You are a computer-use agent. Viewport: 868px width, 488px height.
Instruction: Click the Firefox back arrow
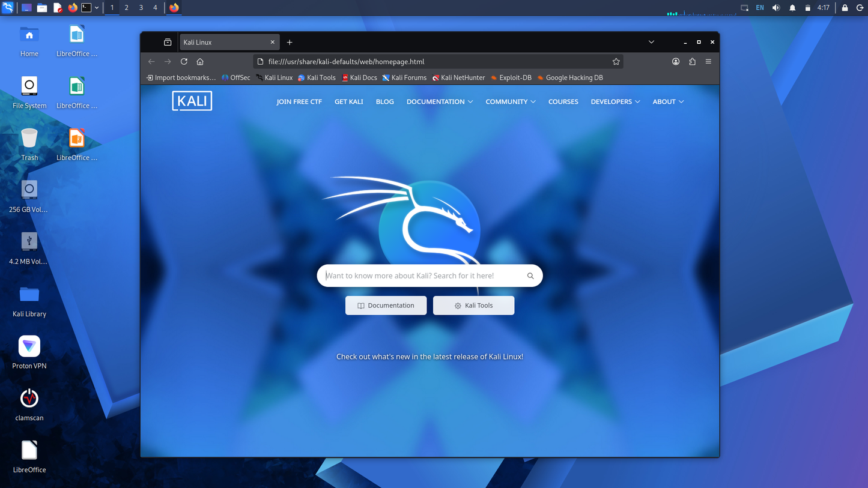tap(151, 61)
